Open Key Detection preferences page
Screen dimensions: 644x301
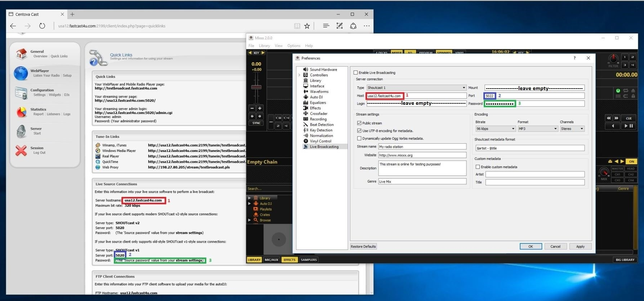click(x=321, y=130)
